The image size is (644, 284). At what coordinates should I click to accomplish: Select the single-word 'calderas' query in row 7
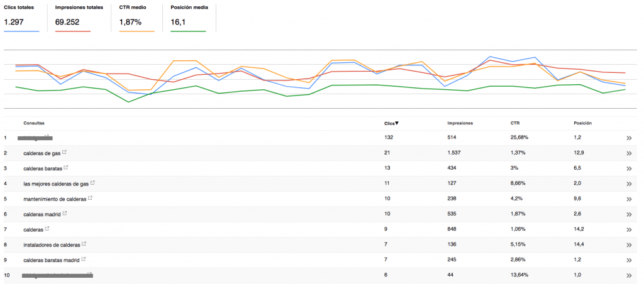[x=33, y=230]
